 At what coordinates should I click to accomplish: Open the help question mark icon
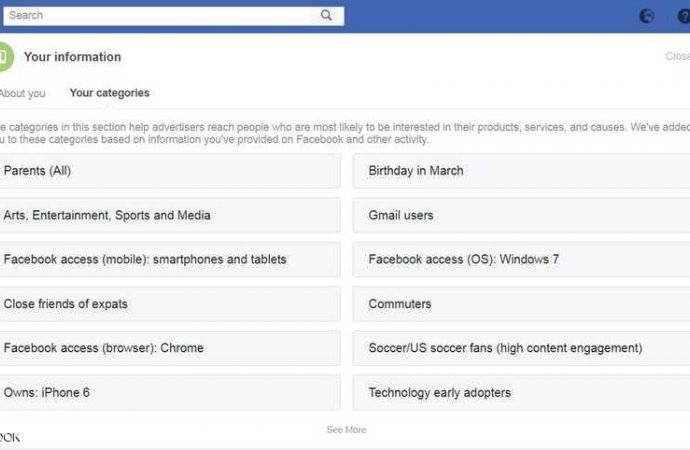(x=684, y=16)
